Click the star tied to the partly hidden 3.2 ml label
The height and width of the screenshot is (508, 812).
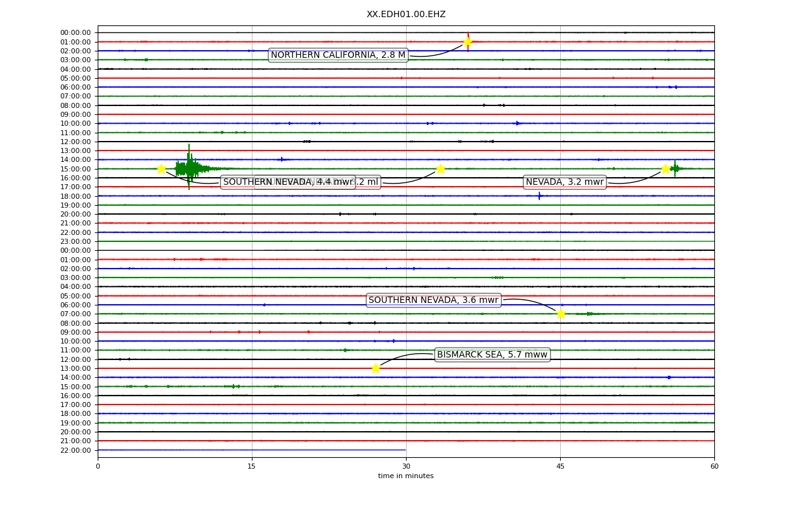440,169
